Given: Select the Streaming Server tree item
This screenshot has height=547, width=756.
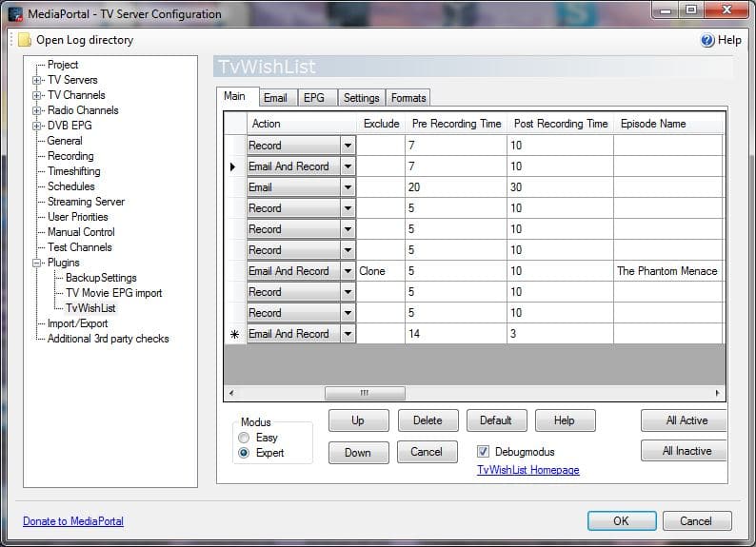Looking at the screenshot, I should 86,202.
